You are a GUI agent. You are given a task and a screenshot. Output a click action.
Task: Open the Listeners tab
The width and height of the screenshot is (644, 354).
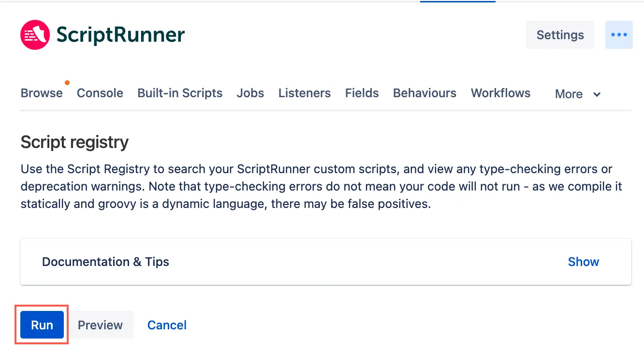coord(305,93)
